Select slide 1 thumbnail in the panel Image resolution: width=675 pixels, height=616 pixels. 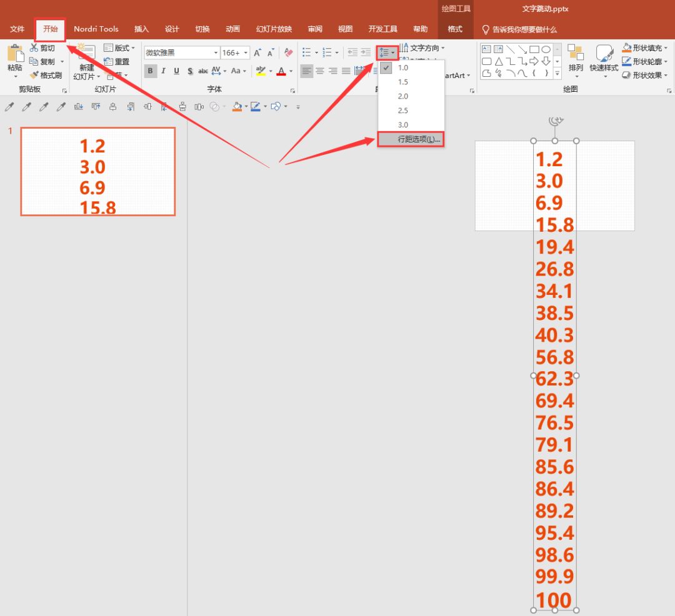tap(97, 171)
